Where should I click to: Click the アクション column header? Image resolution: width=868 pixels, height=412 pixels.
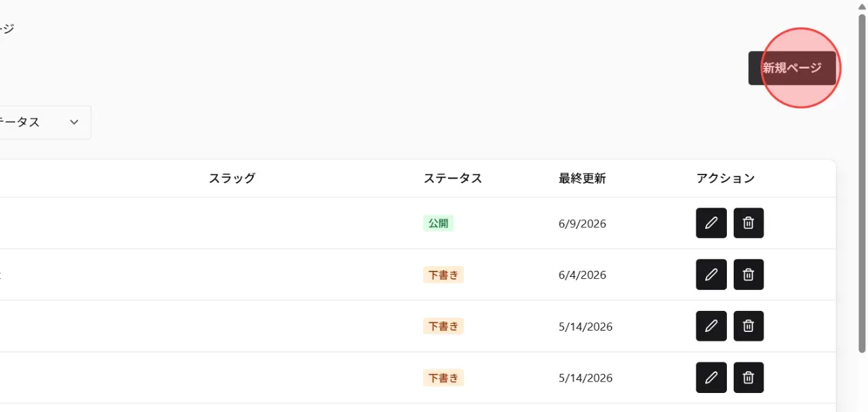[726, 179]
